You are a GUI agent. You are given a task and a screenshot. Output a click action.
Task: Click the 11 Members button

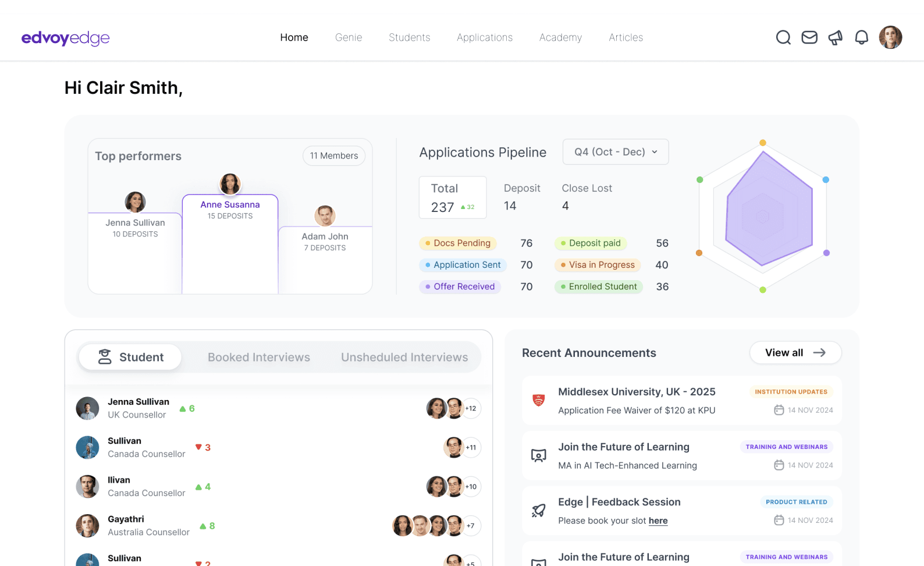334,156
